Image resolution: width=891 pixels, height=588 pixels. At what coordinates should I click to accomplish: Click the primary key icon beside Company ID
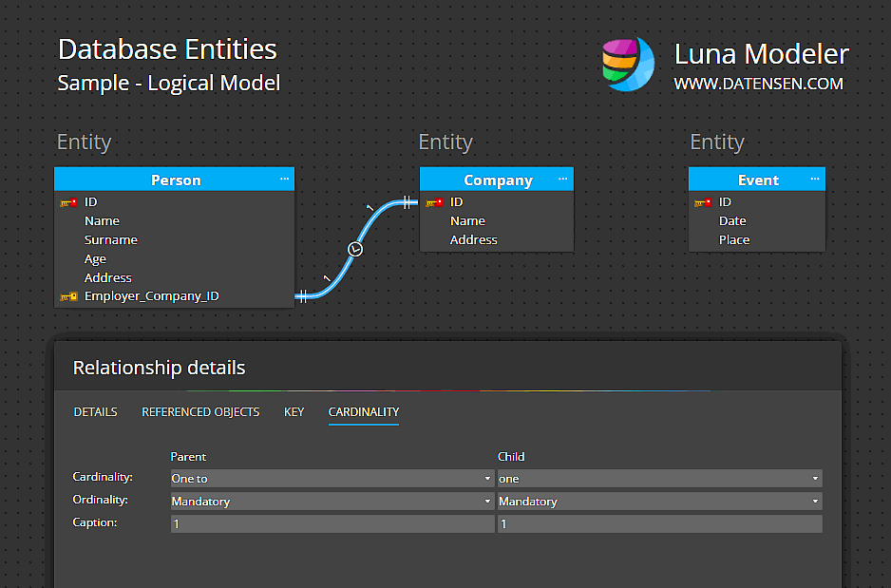(435, 201)
